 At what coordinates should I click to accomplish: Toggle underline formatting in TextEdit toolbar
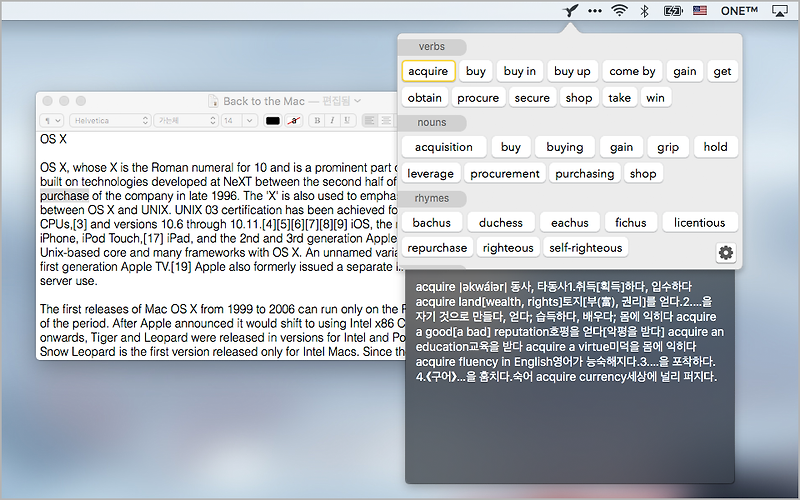coord(347,120)
